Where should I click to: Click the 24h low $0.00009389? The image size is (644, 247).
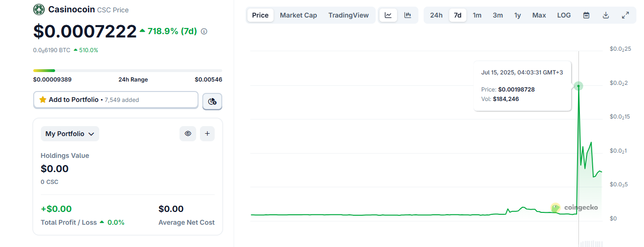[52, 80]
